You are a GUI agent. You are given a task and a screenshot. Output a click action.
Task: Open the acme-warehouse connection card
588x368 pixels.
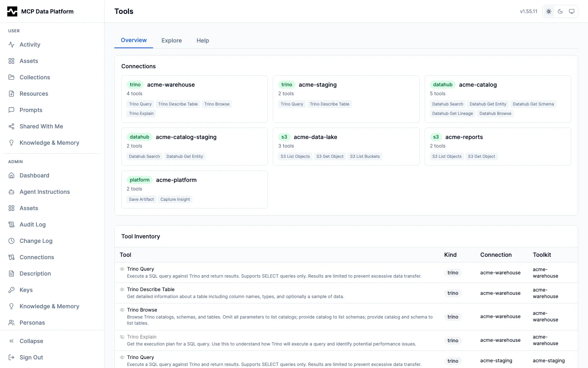click(194, 99)
